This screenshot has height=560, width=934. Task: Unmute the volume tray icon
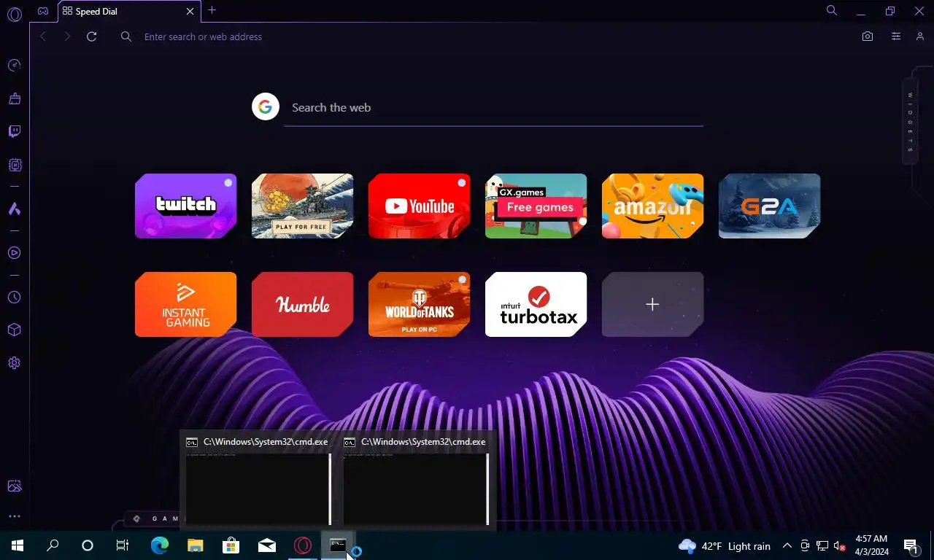click(x=839, y=546)
